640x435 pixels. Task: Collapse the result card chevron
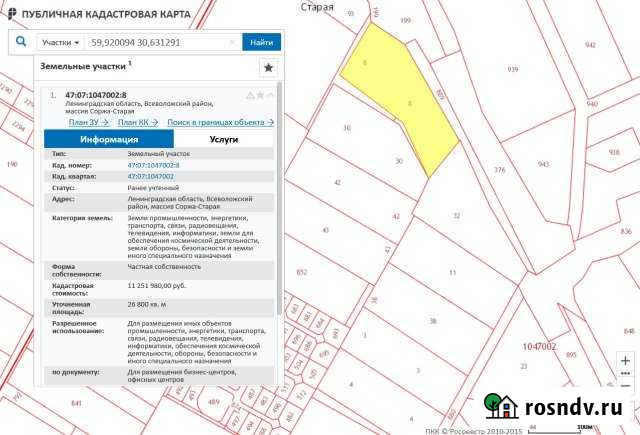(x=271, y=95)
